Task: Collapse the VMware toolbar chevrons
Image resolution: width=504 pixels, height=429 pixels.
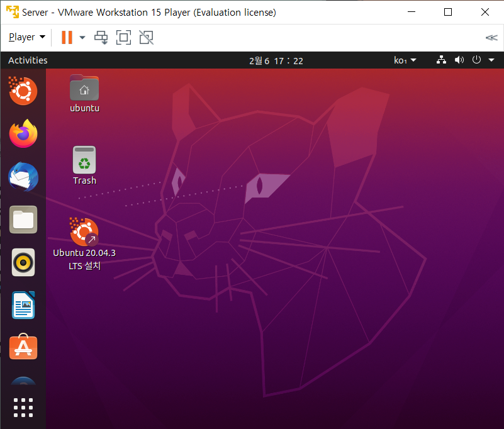Action: (x=491, y=38)
